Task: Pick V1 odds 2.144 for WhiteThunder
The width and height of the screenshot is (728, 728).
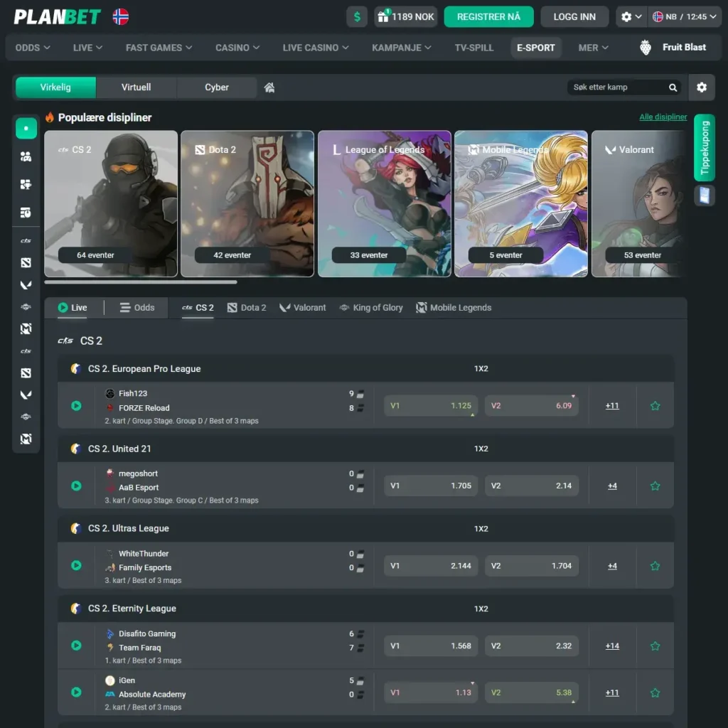Action: click(430, 566)
